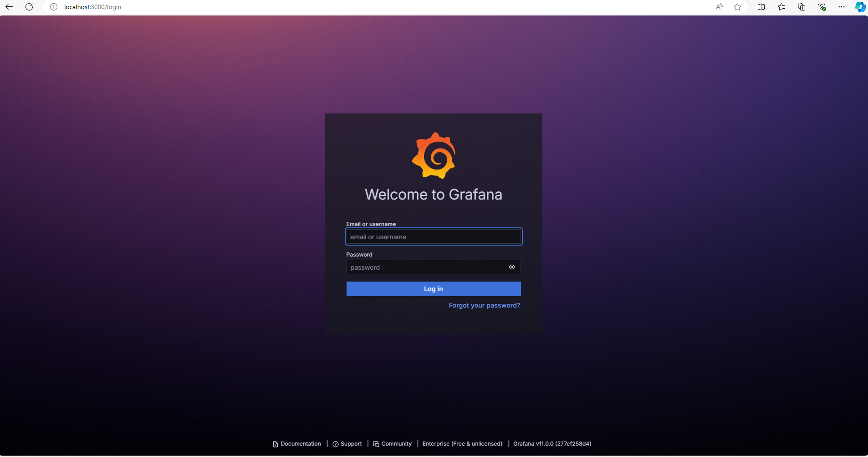
Task: View site information icon in address bar
Action: (x=54, y=7)
